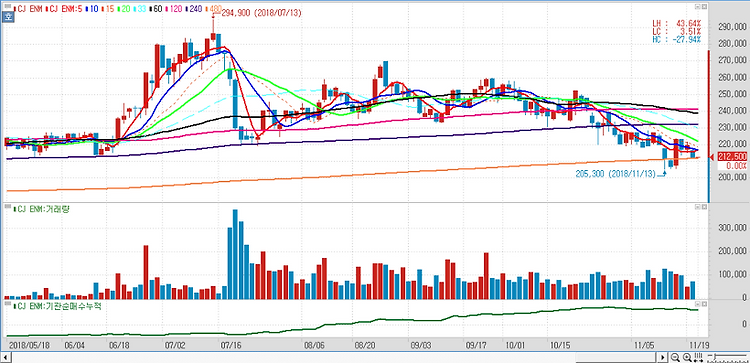Click the 250,000 price axis label
This screenshot has height=363, width=750.
point(733,94)
